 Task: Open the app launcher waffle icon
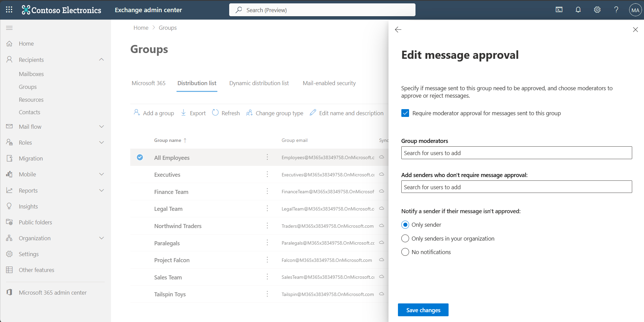coord(9,9)
